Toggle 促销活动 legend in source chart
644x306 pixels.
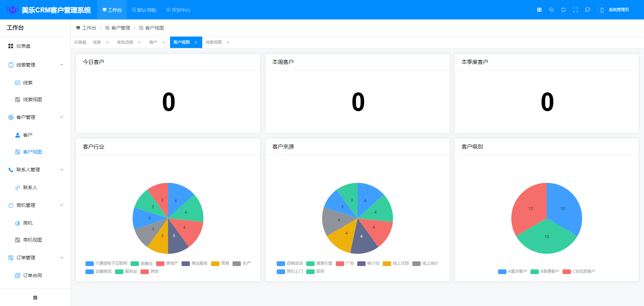290,263
